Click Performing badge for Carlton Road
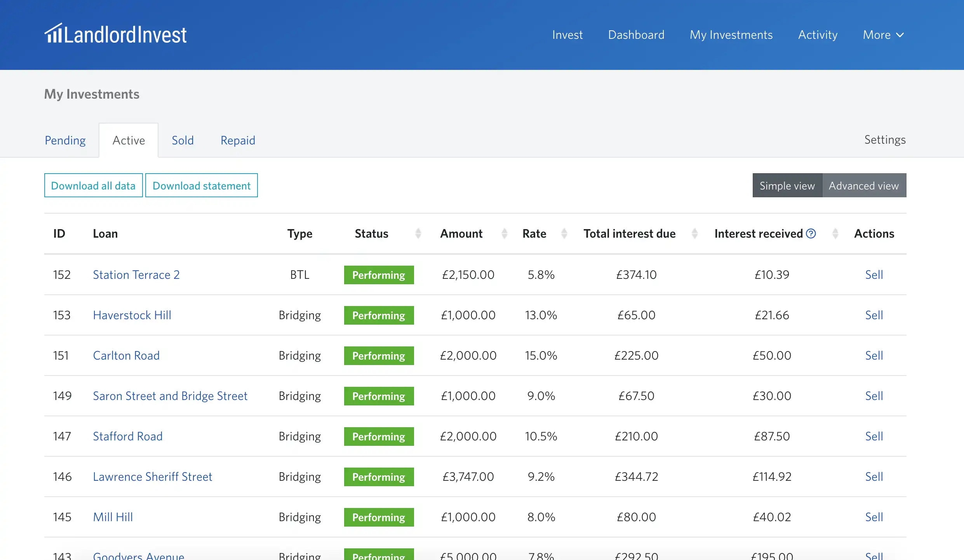Screen dimensions: 964x560 pyautogui.click(x=379, y=356)
